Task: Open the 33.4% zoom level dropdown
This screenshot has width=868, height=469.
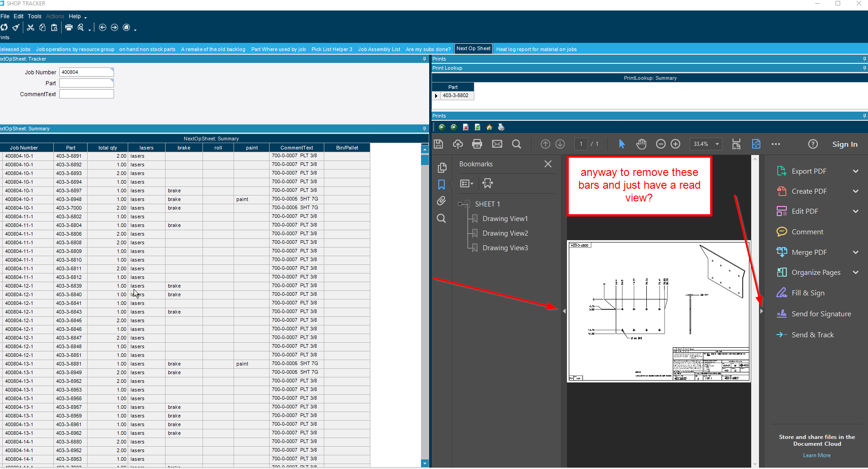Action: coord(706,144)
